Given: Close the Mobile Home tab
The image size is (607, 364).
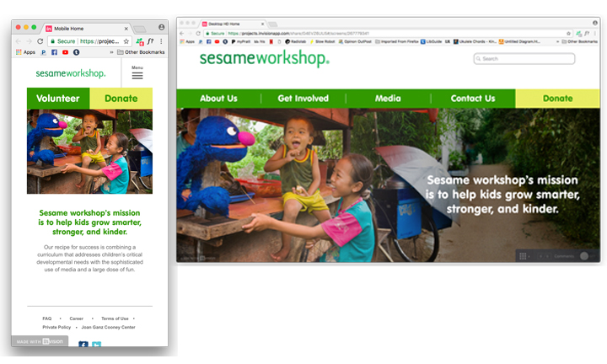Looking at the screenshot, I should click(126, 29).
